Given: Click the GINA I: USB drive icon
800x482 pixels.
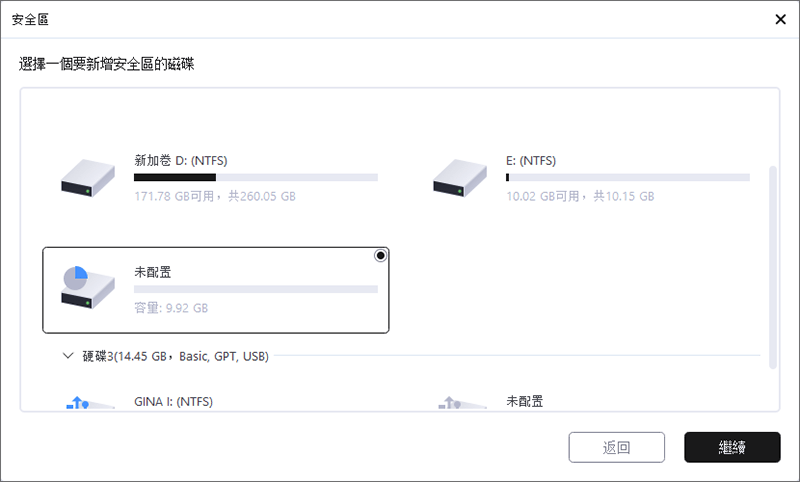Looking at the screenshot, I should [77, 403].
